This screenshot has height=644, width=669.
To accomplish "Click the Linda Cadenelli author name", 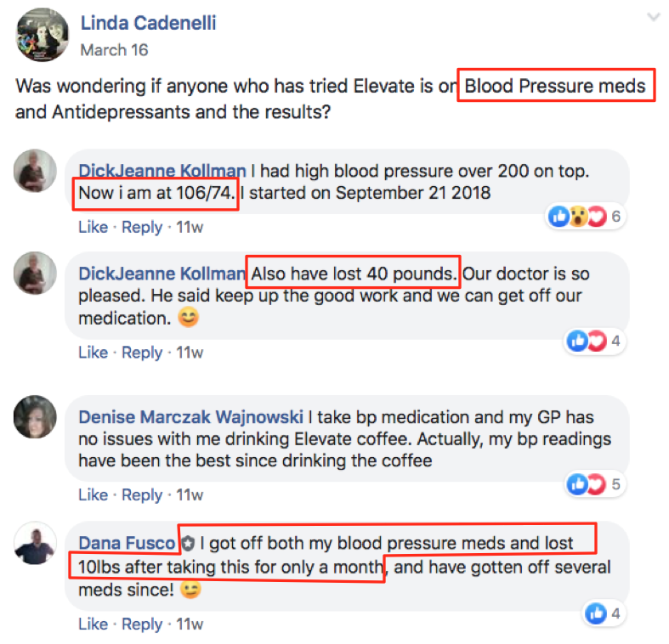I will pos(149,23).
